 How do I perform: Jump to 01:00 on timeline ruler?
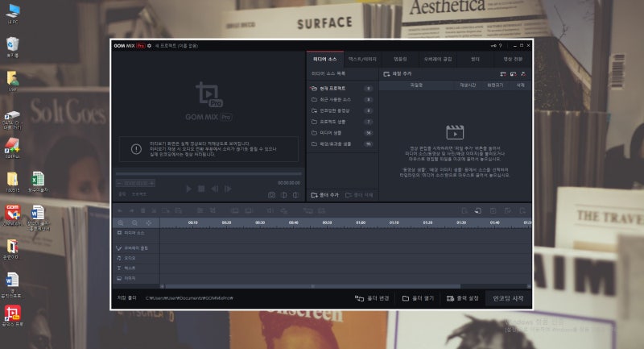(361, 222)
